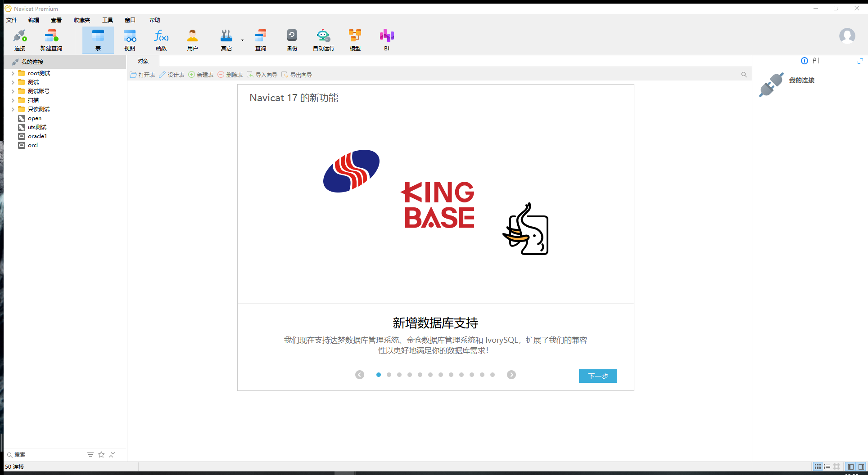The width and height of the screenshot is (868, 475).
Task: Click 导入向导 in the object toolbar
Action: (x=262, y=75)
